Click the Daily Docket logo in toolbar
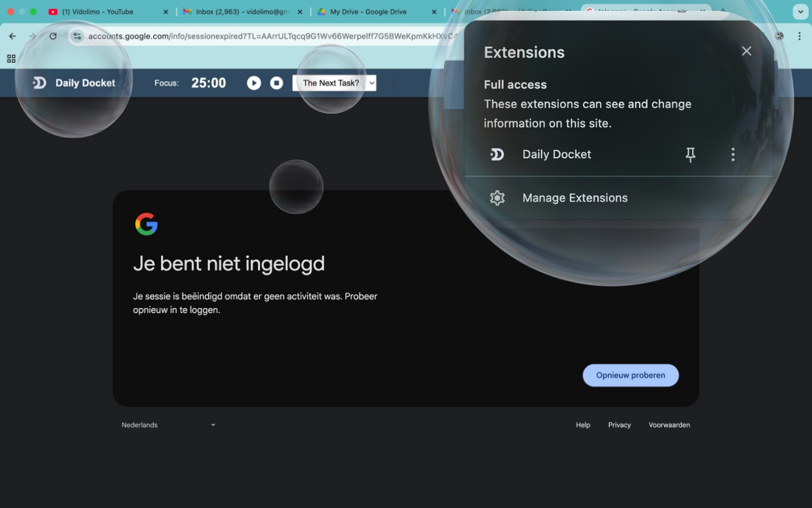Viewport: 812px width, 508px height. [74, 83]
